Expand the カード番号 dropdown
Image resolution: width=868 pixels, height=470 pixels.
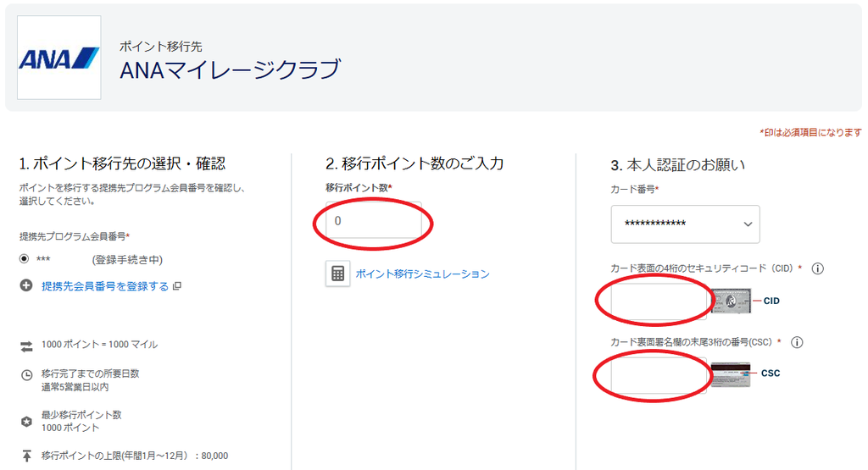(685, 224)
